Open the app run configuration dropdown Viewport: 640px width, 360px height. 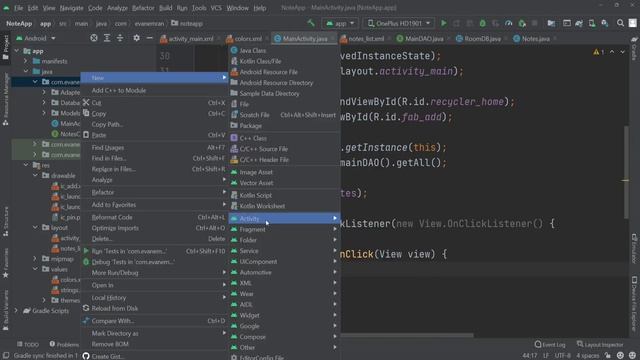click(x=340, y=23)
